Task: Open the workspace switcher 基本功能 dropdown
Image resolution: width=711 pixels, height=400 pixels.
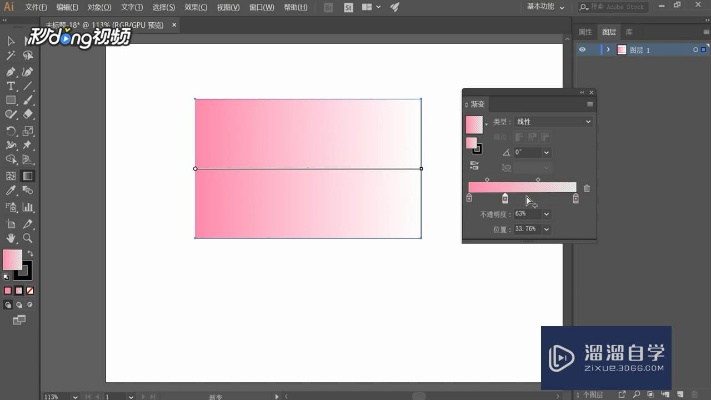Action: coord(546,7)
